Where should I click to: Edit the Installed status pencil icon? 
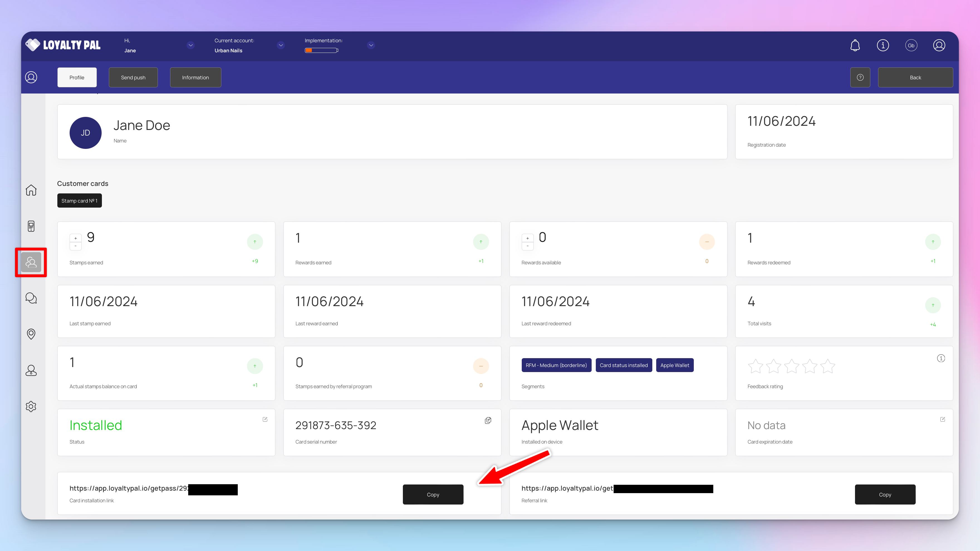pyautogui.click(x=265, y=419)
